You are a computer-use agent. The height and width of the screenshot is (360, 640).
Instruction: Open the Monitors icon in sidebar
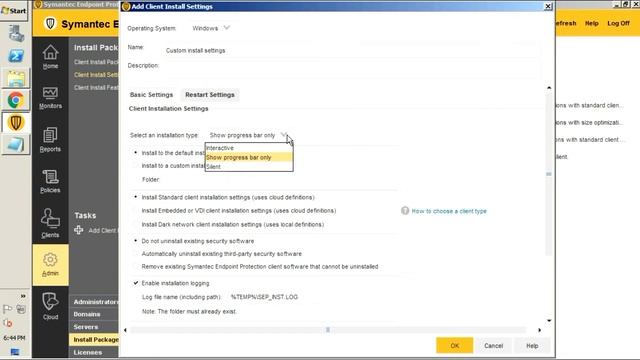coord(50,98)
